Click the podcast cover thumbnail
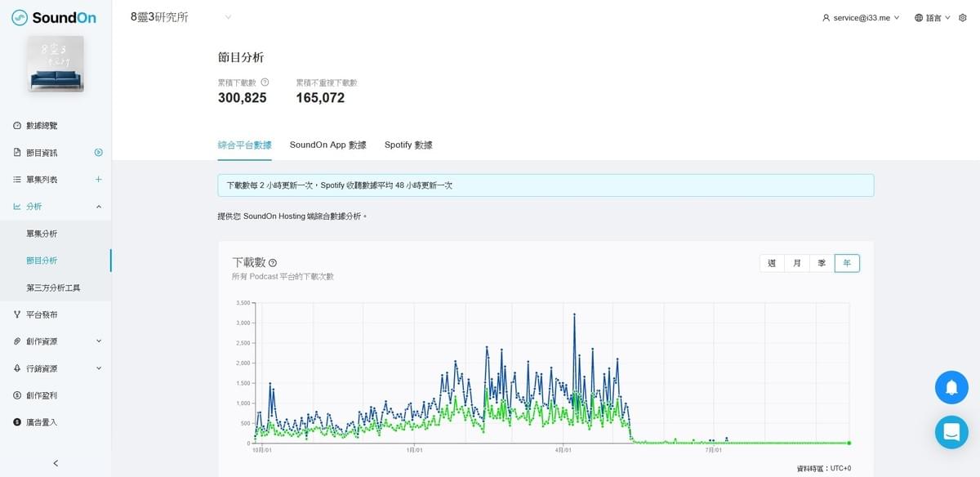Viewport: 980px width, 477px height. (x=56, y=64)
